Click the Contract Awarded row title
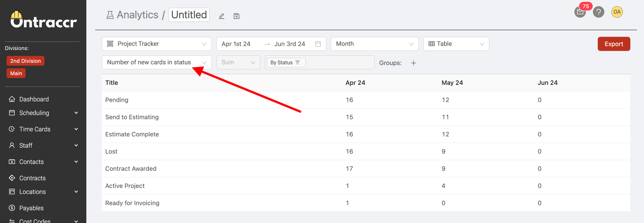 click(x=131, y=169)
